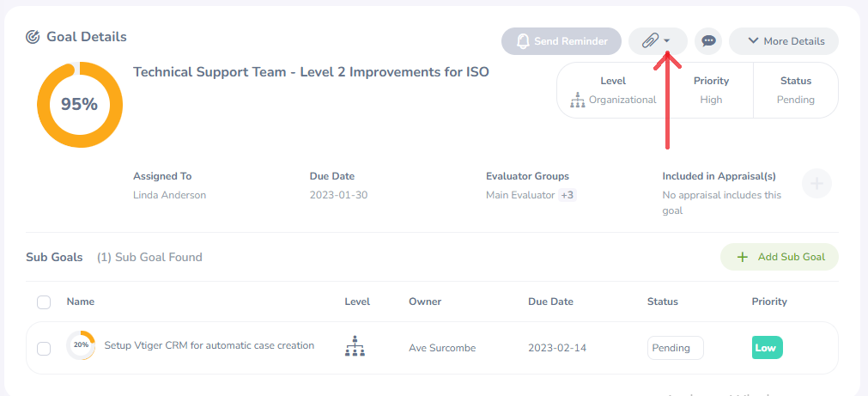Viewport: 868px width, 396px height.
Task: Sort by the Name column header
Action: [80, 302]
